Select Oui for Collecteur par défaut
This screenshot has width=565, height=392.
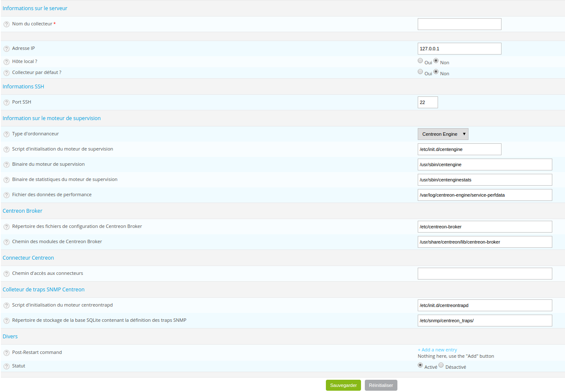pyautogui.click(x=420, y=71)
